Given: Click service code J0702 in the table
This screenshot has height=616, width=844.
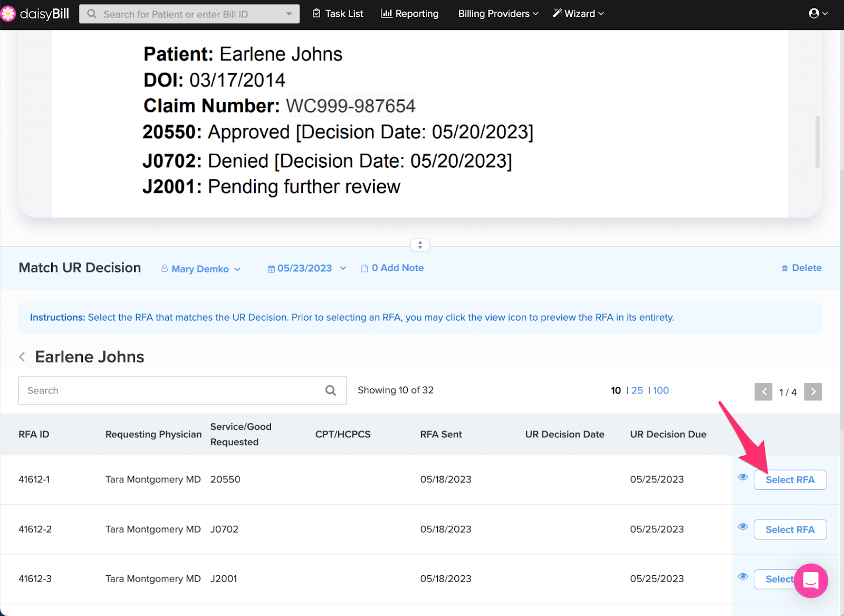Looking at the screenshot, I should [224, 529].
